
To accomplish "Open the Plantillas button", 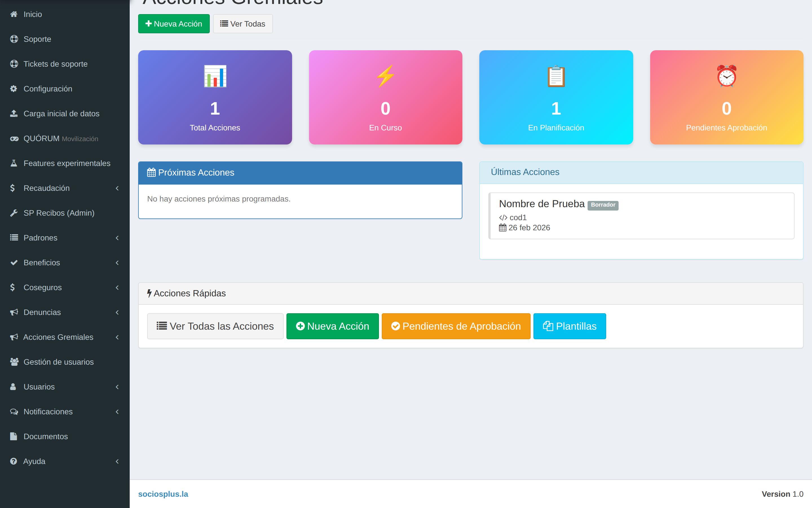I will click(570, 326).
